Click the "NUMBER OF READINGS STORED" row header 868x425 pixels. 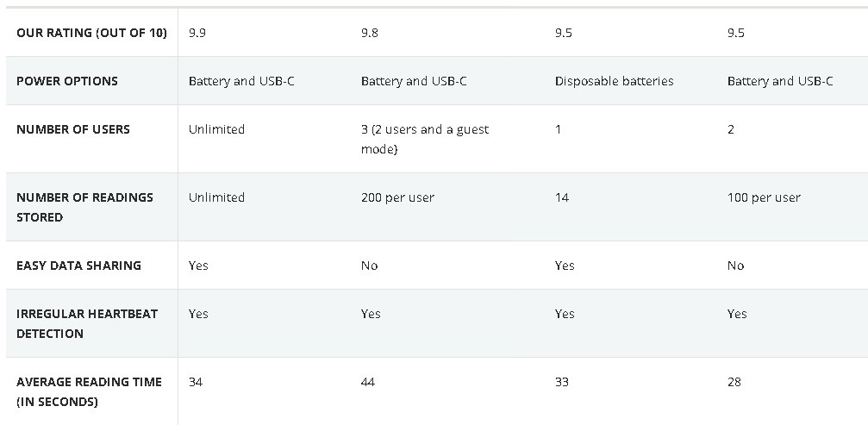click(84, 207)
